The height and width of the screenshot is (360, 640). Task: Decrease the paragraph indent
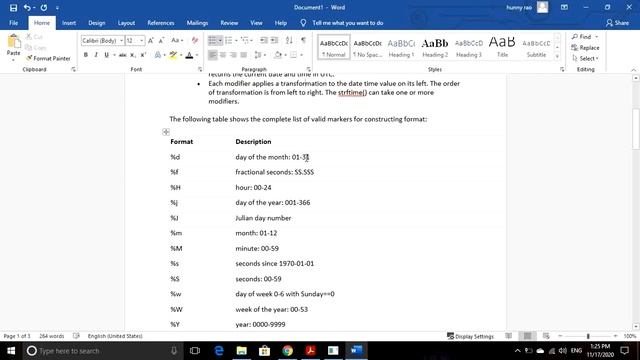(264, 40)
